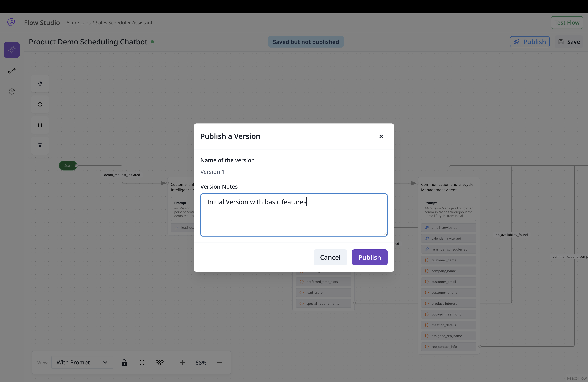The image size is (588, 382).
Task: Select the square brackets node tool
Action: point(40,125)
